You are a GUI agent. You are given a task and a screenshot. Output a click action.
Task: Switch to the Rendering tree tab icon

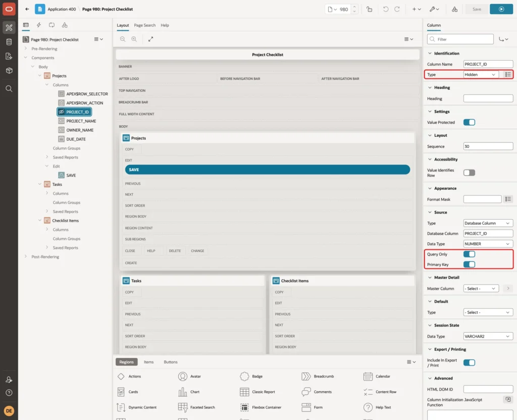coord(26,25)
